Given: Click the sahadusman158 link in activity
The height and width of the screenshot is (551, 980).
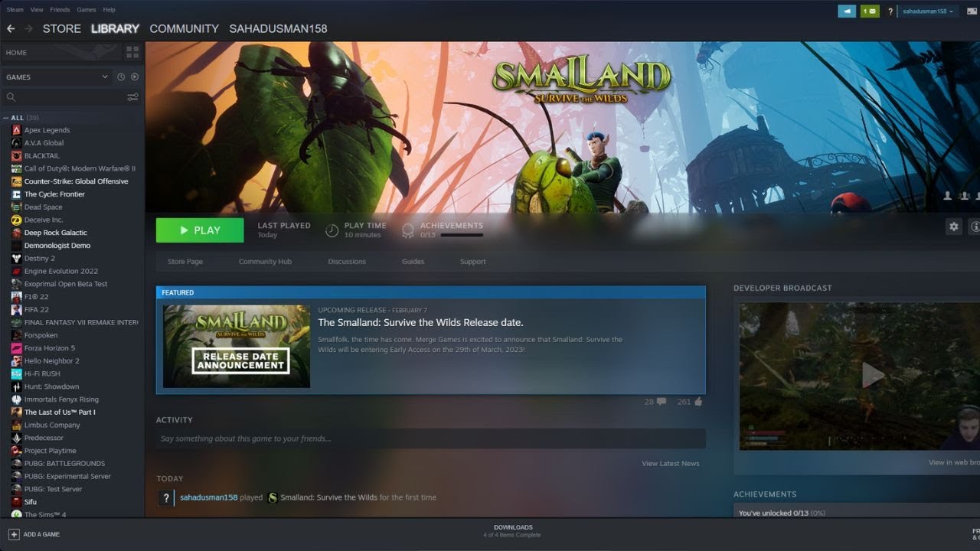Looking at the screenshot, I should (x=208, y=497).
